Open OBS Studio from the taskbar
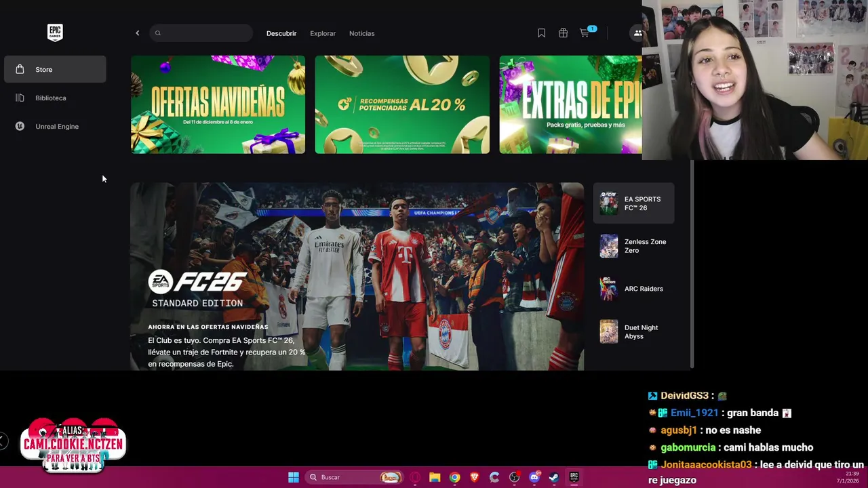This screenshot has width=868, height=488. pos(514,477)
